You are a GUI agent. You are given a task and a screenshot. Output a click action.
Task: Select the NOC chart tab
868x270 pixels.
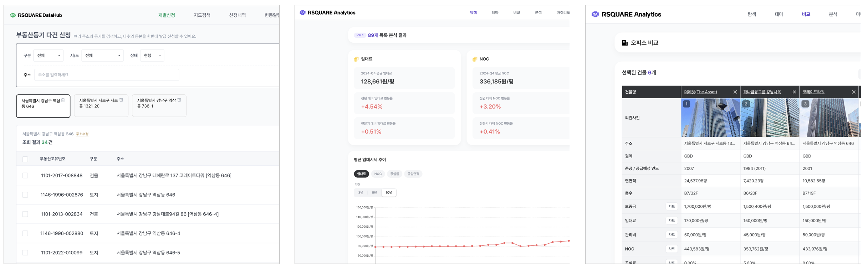tap(378, 174)
